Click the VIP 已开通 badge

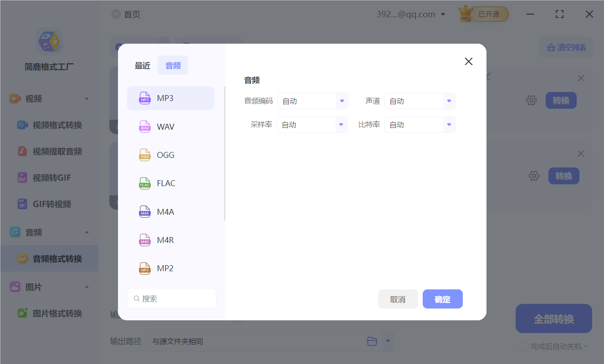pyautogui.click(x=483, y=14)
